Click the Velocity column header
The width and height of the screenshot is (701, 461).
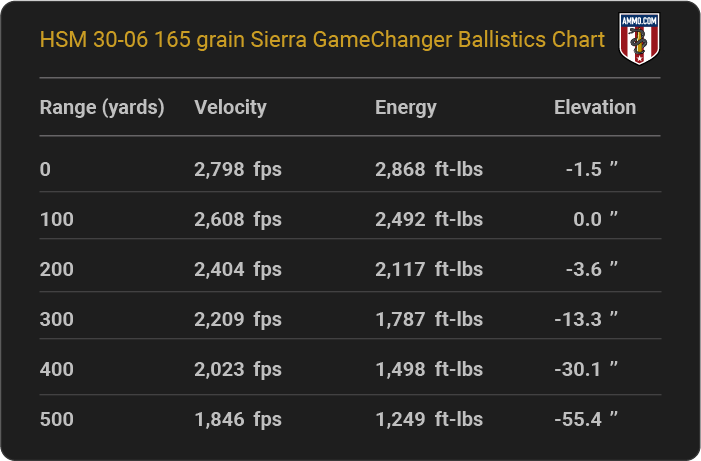click(230, 108)
